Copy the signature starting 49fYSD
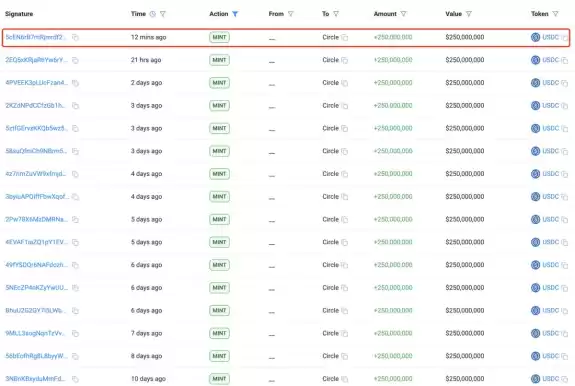Screen dimensions: 575x386 [x=75, y=265]
